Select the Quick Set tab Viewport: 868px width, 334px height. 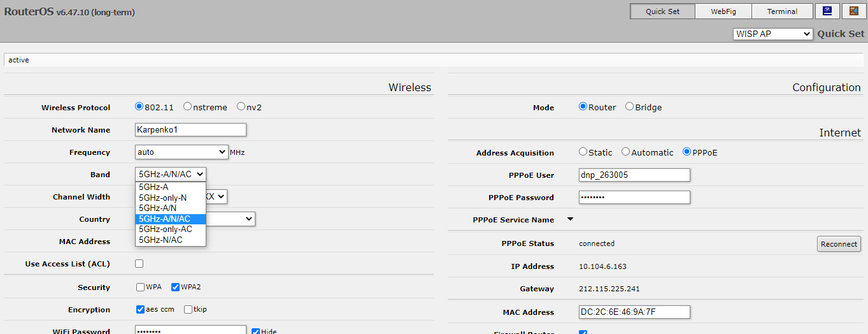(662, 11)
